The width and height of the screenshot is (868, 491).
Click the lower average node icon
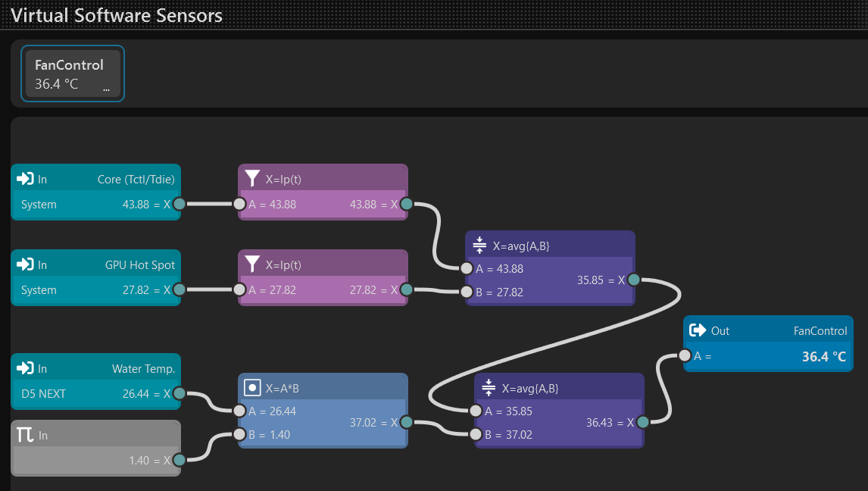coord(488,388)
